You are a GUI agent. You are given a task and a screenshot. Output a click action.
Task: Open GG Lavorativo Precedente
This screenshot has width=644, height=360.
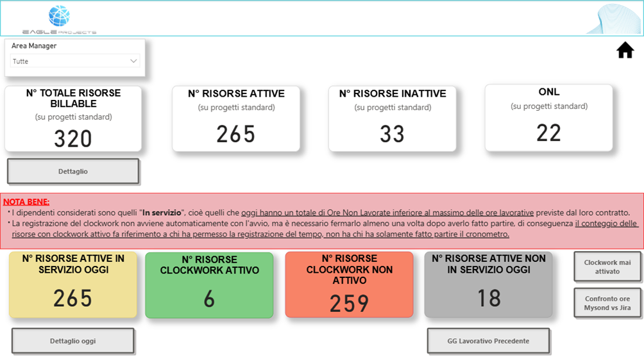click(488, 341)
